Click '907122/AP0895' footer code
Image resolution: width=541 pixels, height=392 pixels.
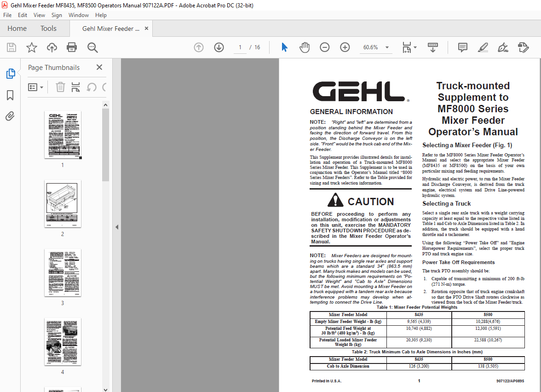pyautogui.click(x=510, y=381)
